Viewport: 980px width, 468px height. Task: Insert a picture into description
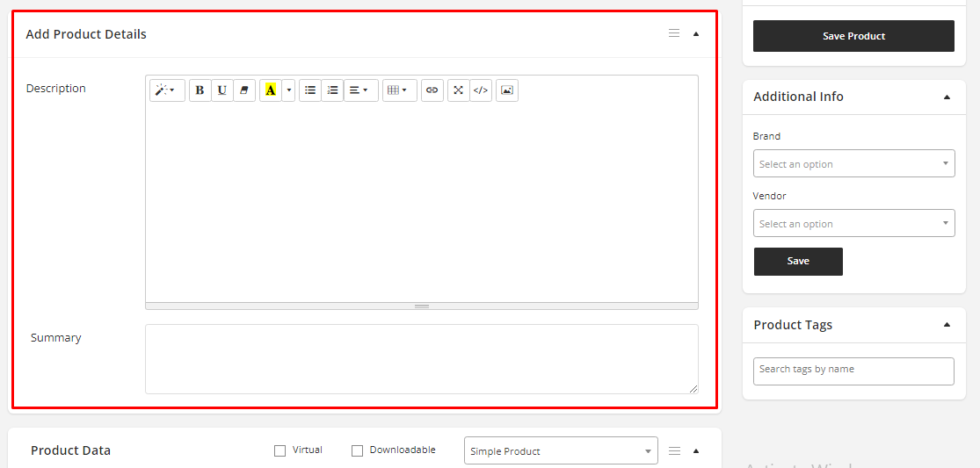(506, 90)
